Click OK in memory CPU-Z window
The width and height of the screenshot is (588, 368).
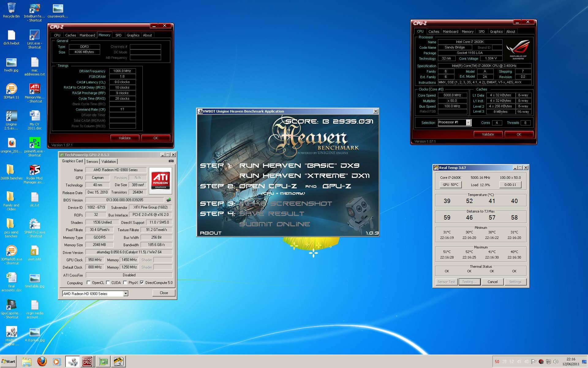tap(156, 138)
